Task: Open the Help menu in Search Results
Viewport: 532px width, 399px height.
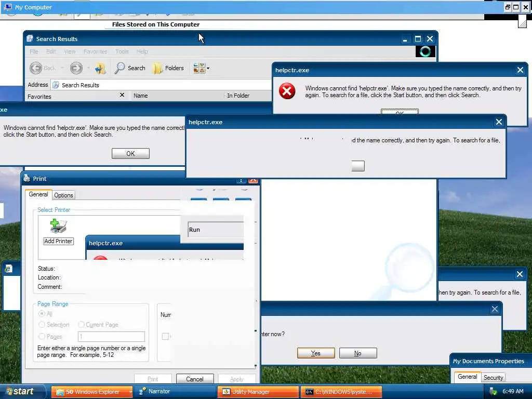Action: tap(142, 51)
